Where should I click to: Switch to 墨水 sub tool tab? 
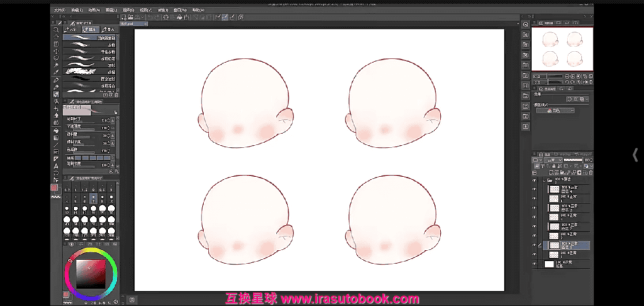109,29
